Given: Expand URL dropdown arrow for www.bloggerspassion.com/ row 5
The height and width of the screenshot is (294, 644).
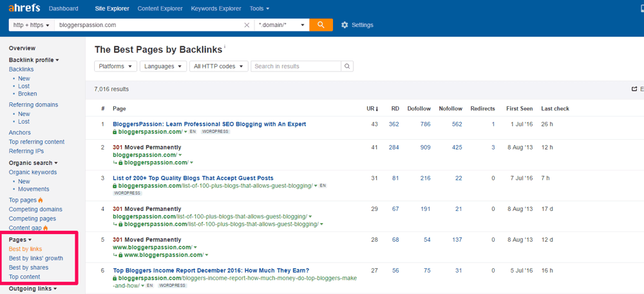Looking at the screenshot, I should pyautogui.click(x=195, y=248).
